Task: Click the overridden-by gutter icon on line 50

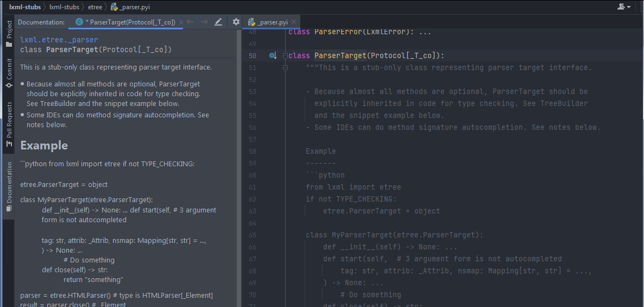Action: 273,56
